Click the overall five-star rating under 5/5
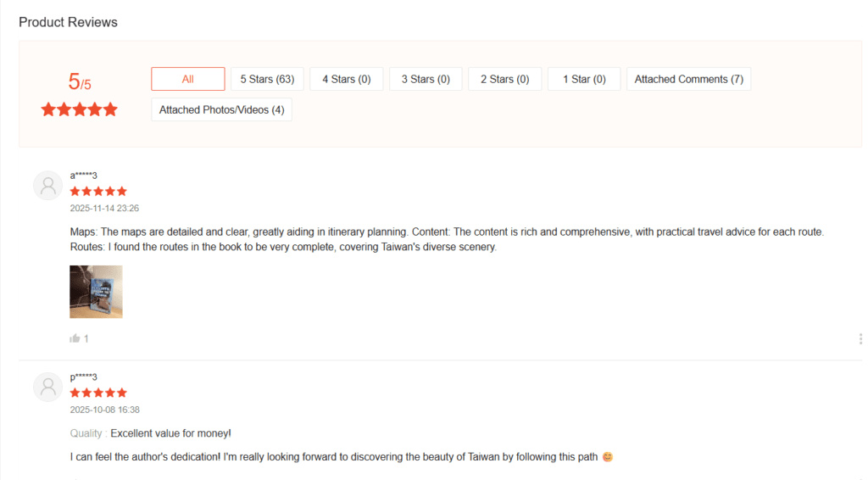This screenshot has width=868, height=480. pos(79,109)
